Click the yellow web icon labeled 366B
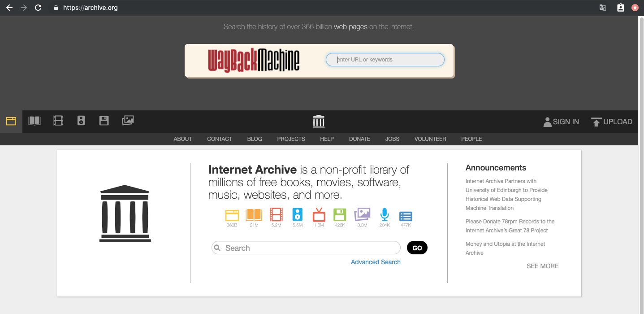The width and height of the screenshot is (644, 314). click(x=232, y=215)
